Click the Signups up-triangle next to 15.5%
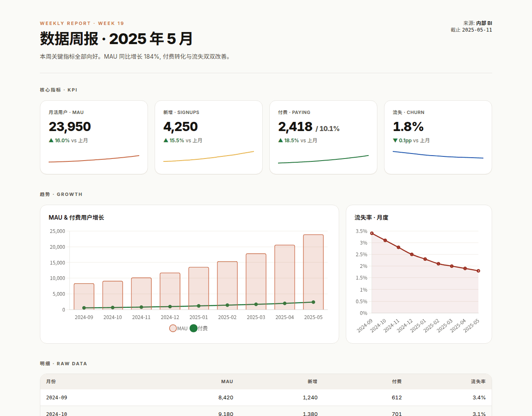The image size is (532, 416). (166, 141)
